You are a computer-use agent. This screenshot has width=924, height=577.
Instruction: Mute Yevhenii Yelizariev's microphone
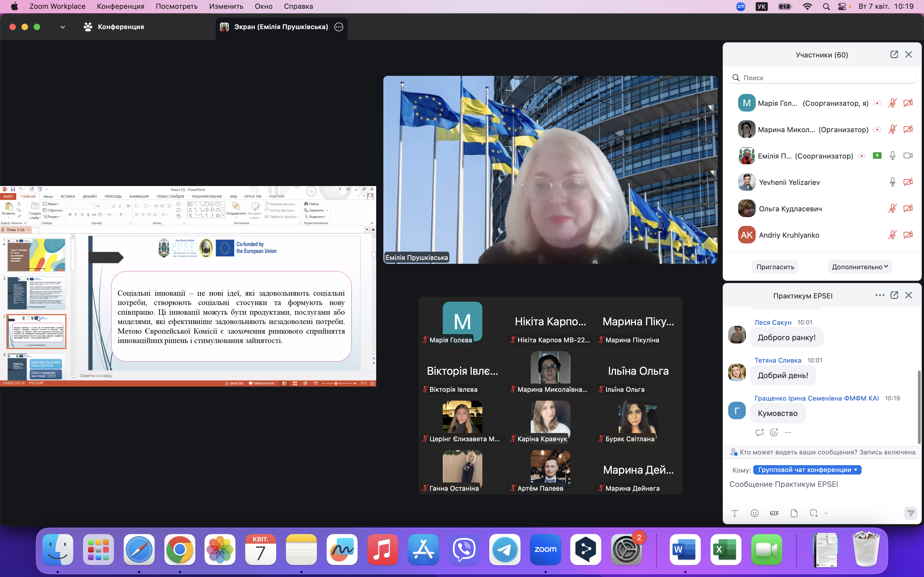coord(892,182)
